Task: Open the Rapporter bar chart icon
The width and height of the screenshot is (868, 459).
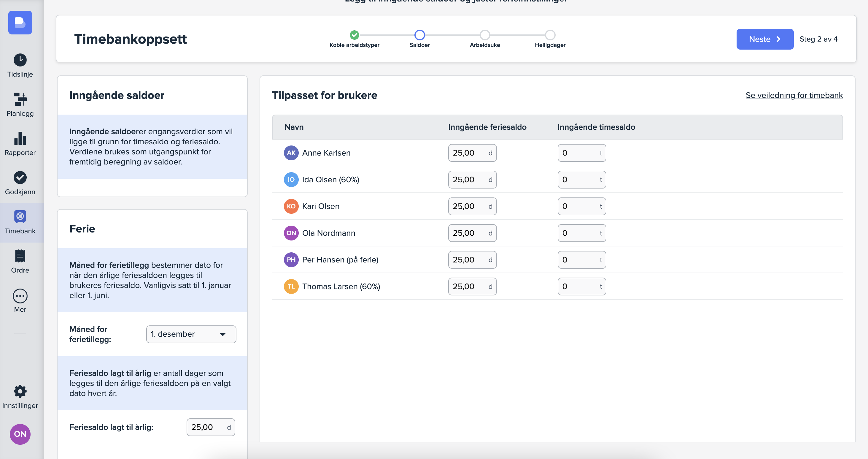Action: (20, 139)
